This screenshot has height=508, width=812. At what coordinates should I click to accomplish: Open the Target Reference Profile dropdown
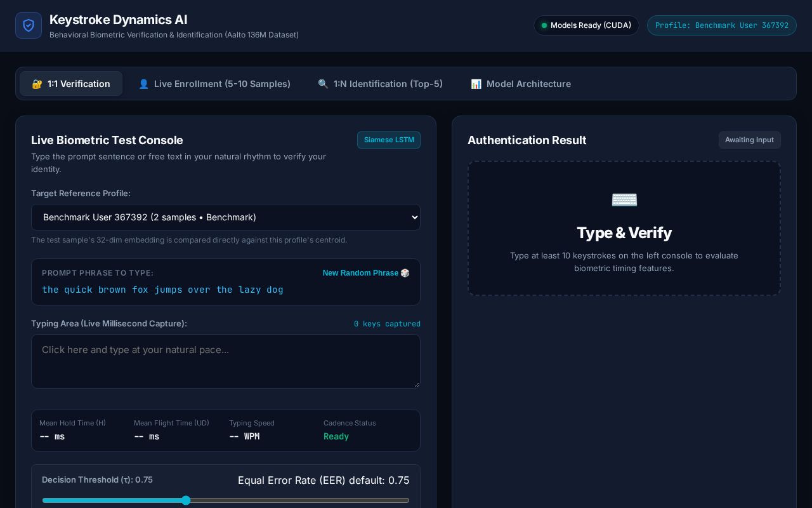[x=226, y=217]
